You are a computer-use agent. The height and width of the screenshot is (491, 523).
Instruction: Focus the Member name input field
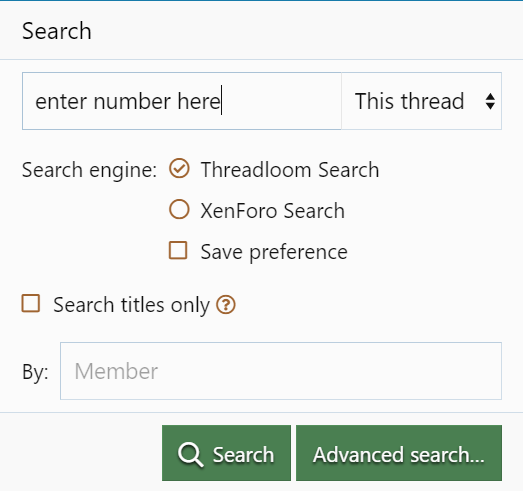coord(281,371)
